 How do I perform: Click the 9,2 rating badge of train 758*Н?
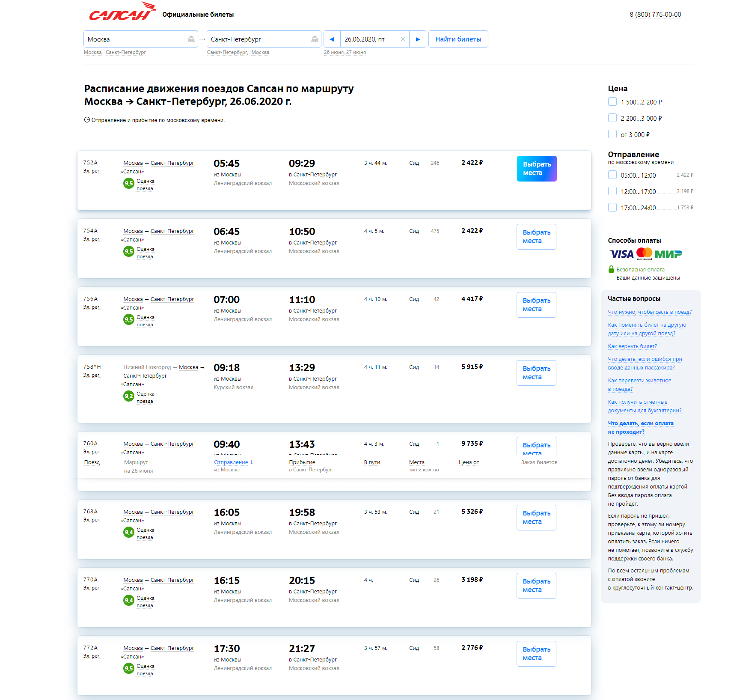[x=129, y=396]
